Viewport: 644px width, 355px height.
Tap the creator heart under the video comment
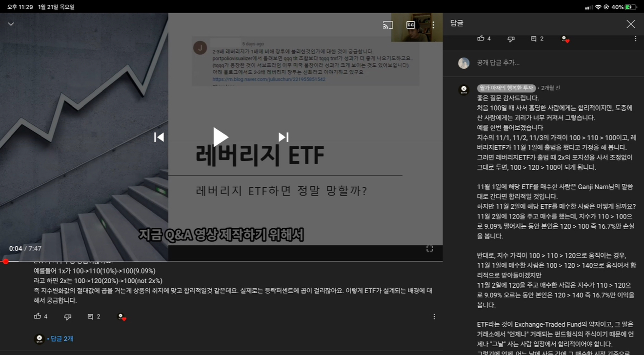[121, 317]
